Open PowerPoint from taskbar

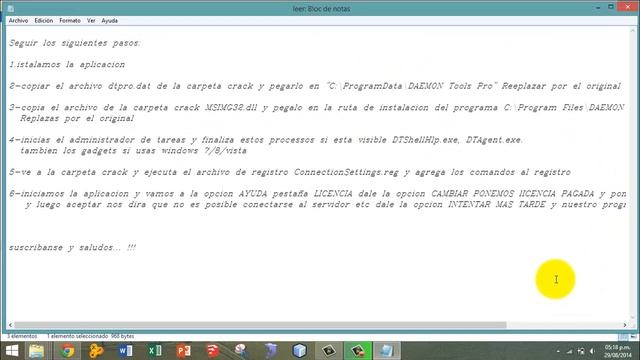click(184, 351)
